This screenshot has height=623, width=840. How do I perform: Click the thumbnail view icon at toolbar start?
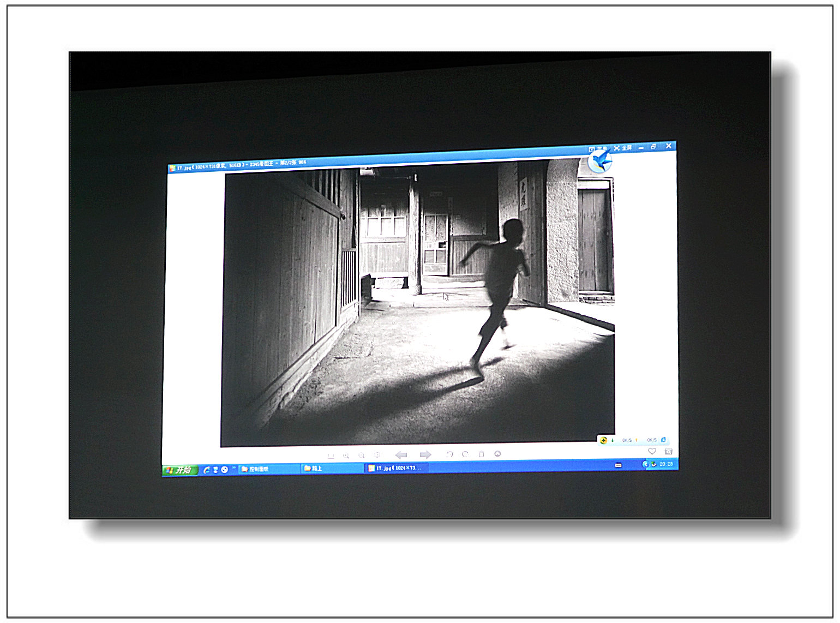point(331,456)
